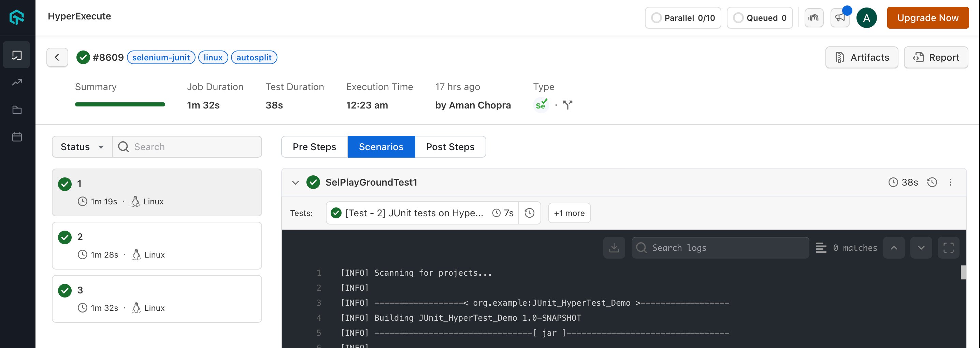The image size is (980, 348).
Task: Switch to the Pre Steps tab
Action: tap(314, 147)
